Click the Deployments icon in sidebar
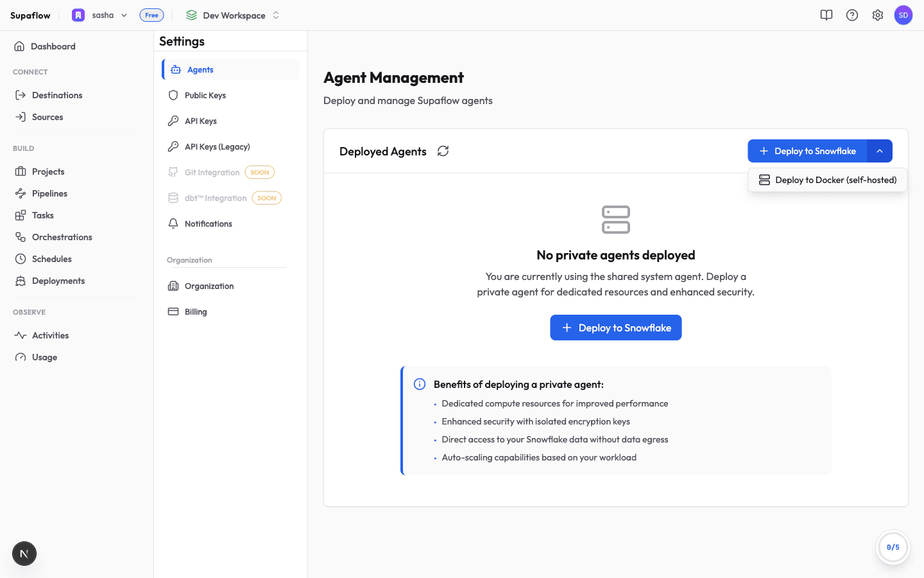 (x=21, y=281)
